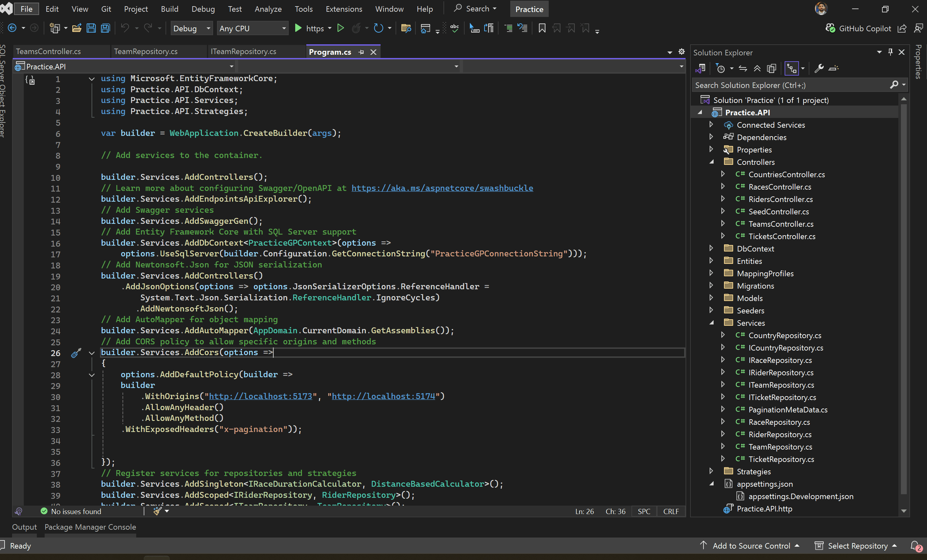Open the Build menu
The image size is (927, 560).
pos(169,9)
